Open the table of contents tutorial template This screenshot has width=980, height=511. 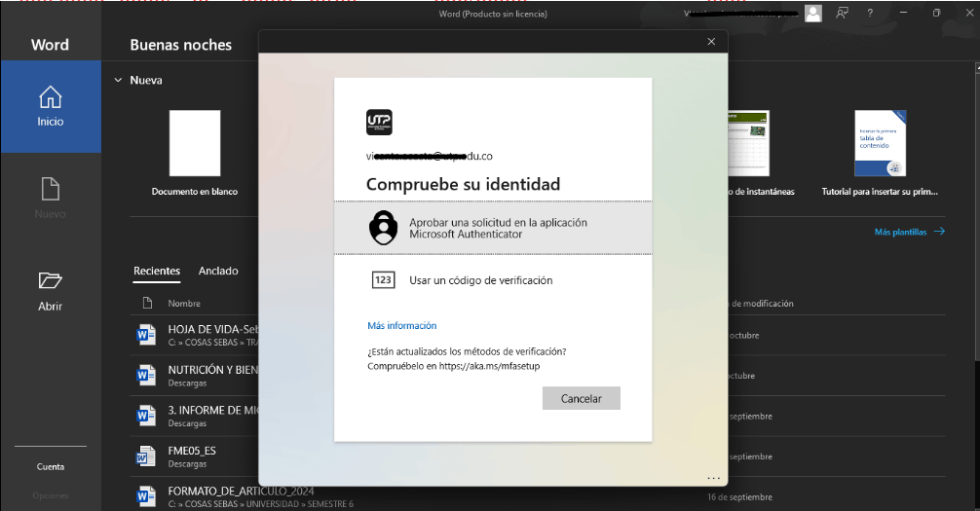tap(880, 153)
